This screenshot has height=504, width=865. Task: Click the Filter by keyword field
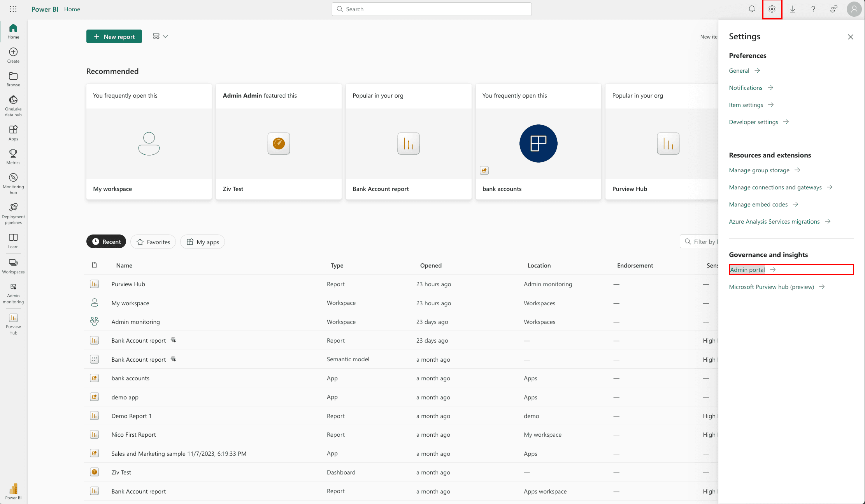pos(700,241)
